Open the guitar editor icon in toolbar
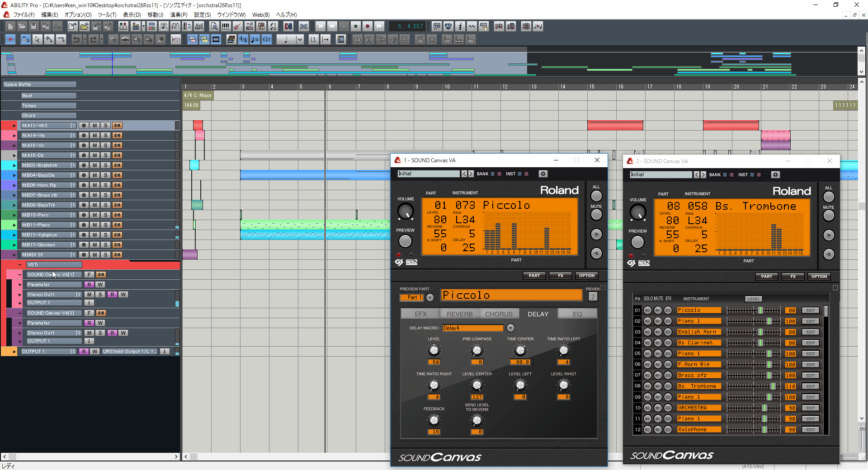 click(237, 26)
